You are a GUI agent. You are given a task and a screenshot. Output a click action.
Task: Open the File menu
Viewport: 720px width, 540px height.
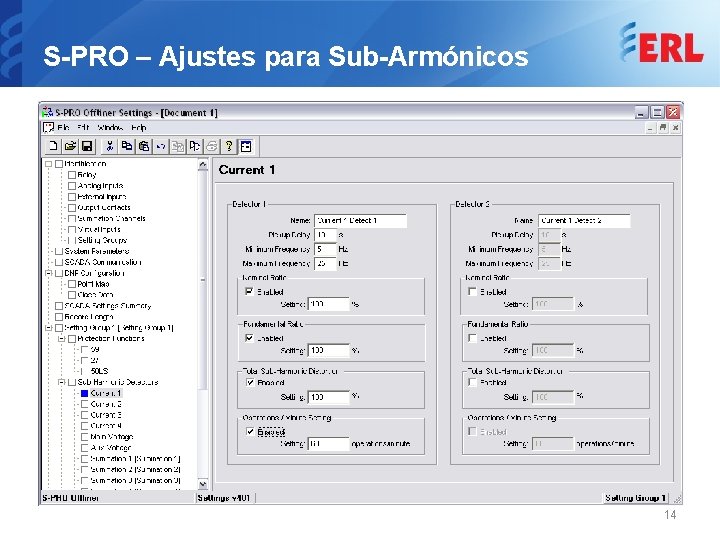click(63, 128)
